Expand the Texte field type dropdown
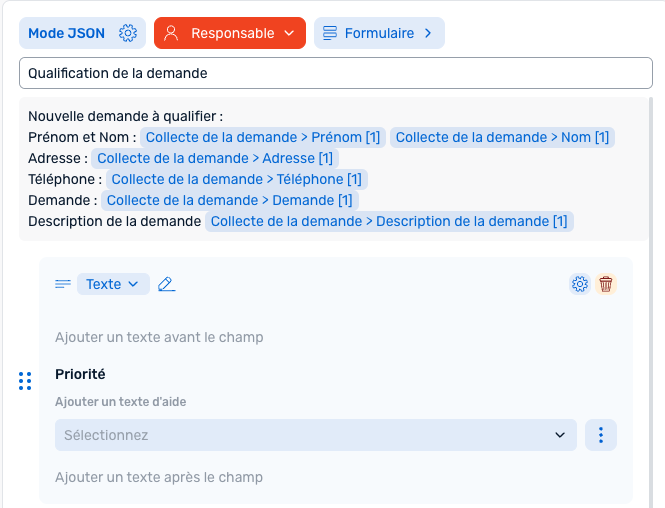Screen dimensions: 665x508 coord(113,284)
